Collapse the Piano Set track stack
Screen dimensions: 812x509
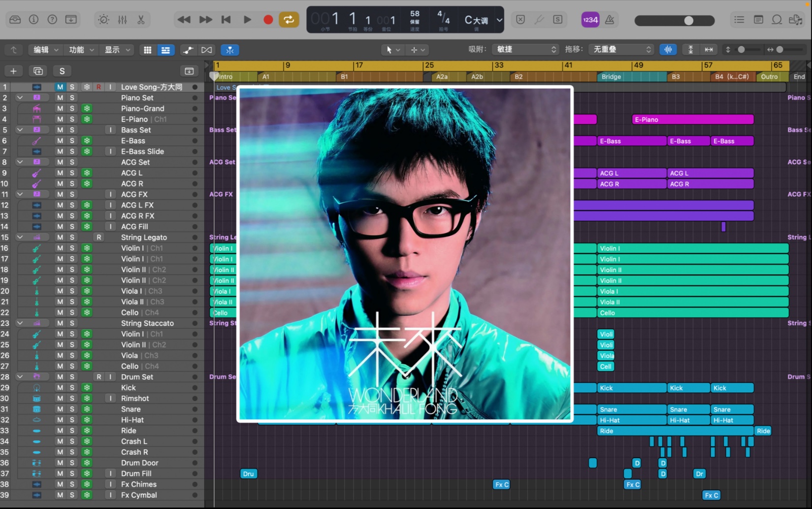[20, 98]
